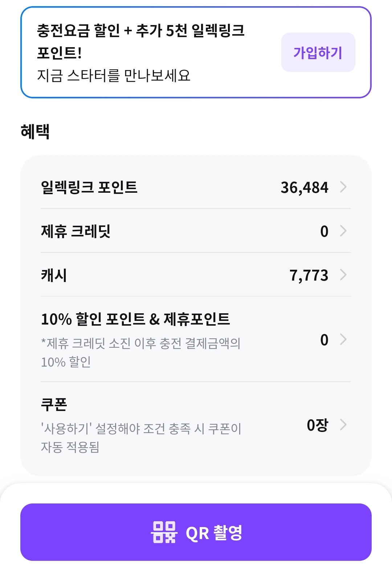Screen dimensions: 392x567
Task: Click the 쿠폰 row chevron arrow
Action: click(343, 424)
